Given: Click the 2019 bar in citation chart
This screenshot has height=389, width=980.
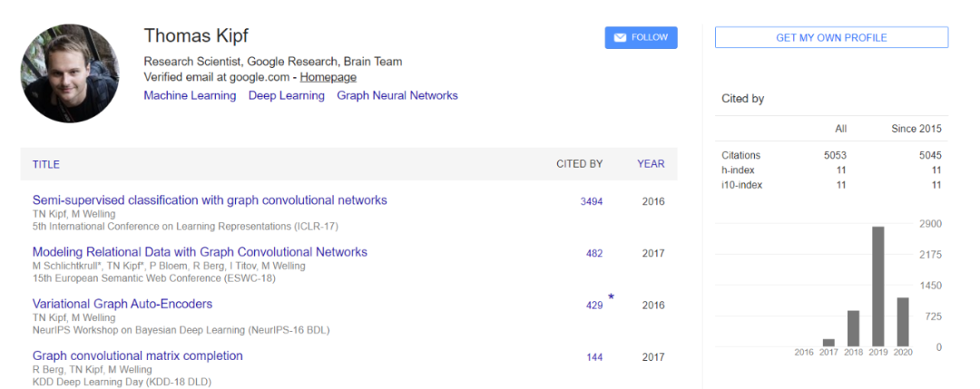Looking at the screenshot, I should coord(877,286).
